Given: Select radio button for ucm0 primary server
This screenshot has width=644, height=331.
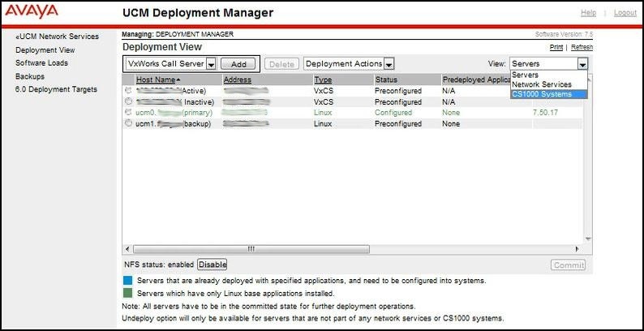Looking at the screenshot, I should click(x=128, y=112).
